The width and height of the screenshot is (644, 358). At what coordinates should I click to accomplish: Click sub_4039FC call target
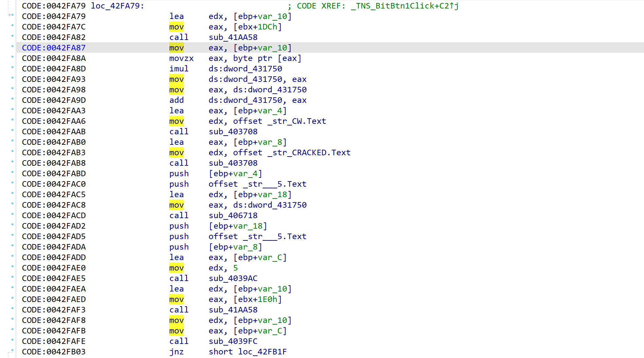[x=233, y=341]
